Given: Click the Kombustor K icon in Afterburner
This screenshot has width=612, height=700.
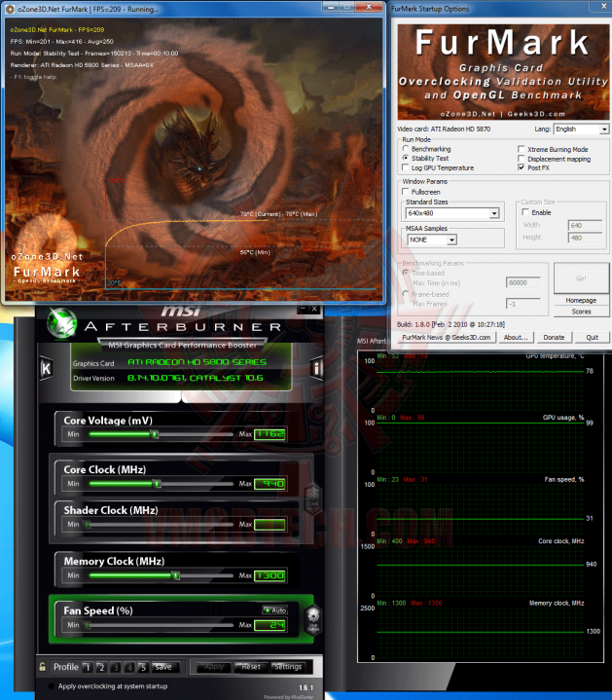Looking at the screenshot, I should point(46,368).
